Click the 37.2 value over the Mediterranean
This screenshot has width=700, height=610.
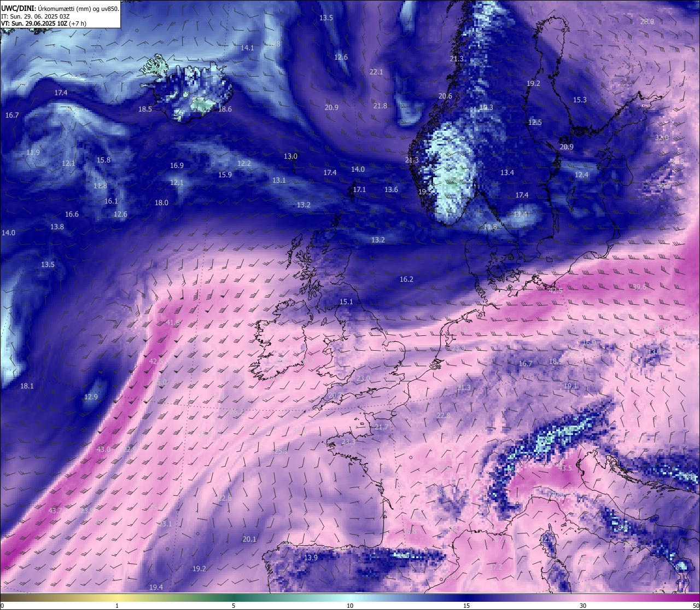click(x=495, y=567)
